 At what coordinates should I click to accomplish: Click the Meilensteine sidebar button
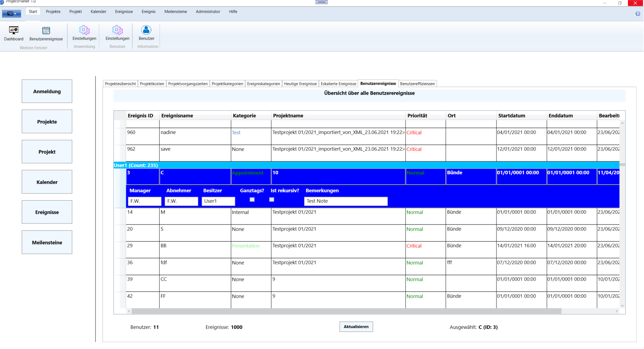[47, 242]
